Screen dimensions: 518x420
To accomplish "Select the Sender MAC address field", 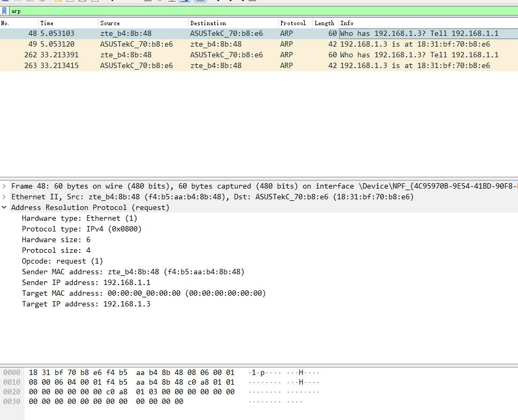I will click(133, 272).
